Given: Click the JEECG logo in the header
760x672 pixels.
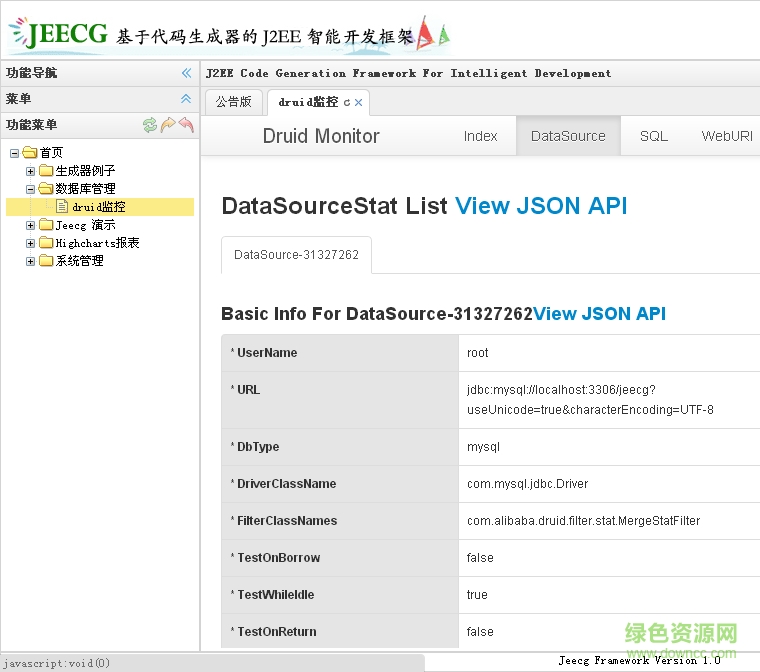Looking at the screenshot, I should tap(58, 34).
